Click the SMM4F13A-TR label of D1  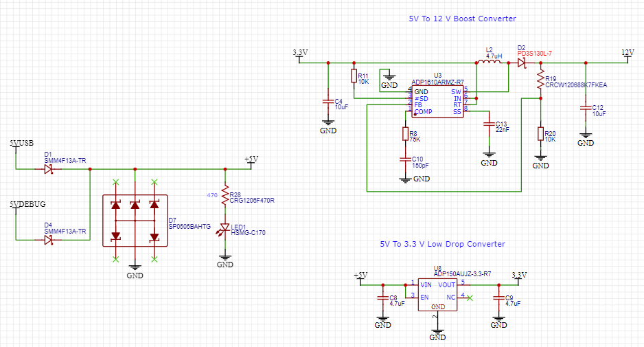[65, 161]
